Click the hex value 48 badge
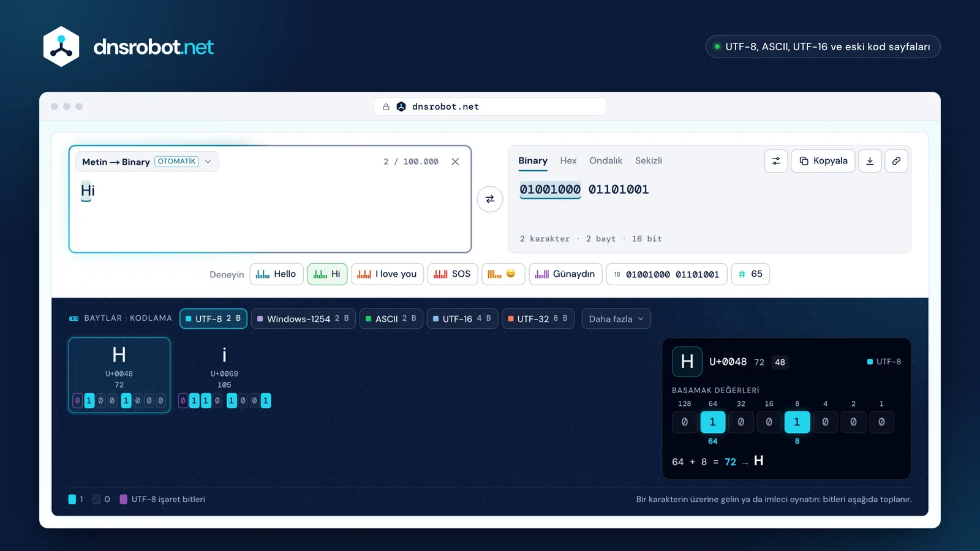This screenshot has width=980, height=551. 780,362
